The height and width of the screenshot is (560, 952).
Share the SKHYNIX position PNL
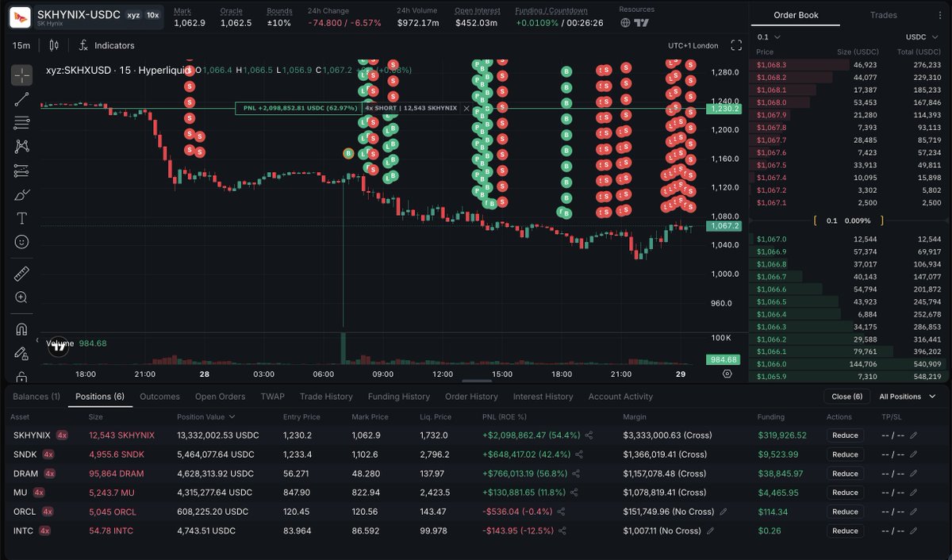589,435
